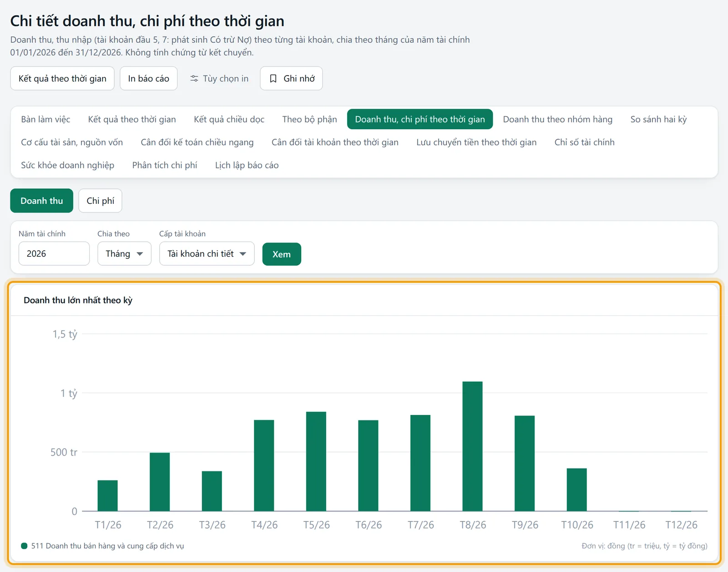Open the Kết quả chiều dọc tab

point(229,119)
